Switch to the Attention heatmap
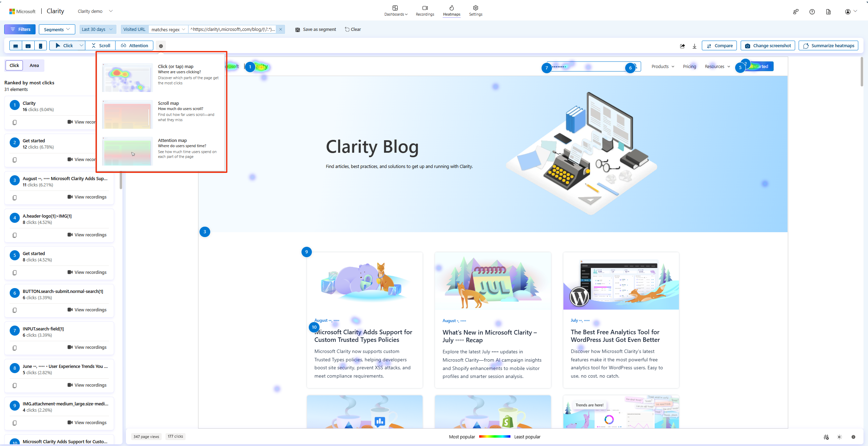868x446 pixels. pos(134,45)
